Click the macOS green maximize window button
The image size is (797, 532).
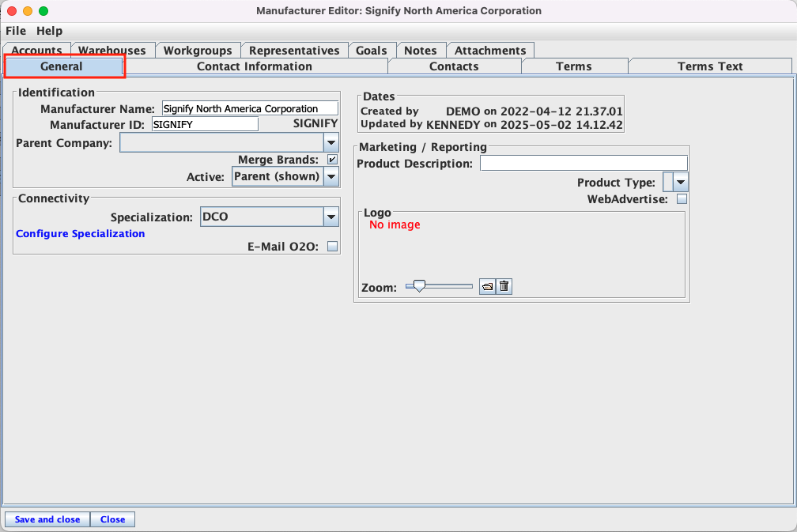tap(43, 11)
